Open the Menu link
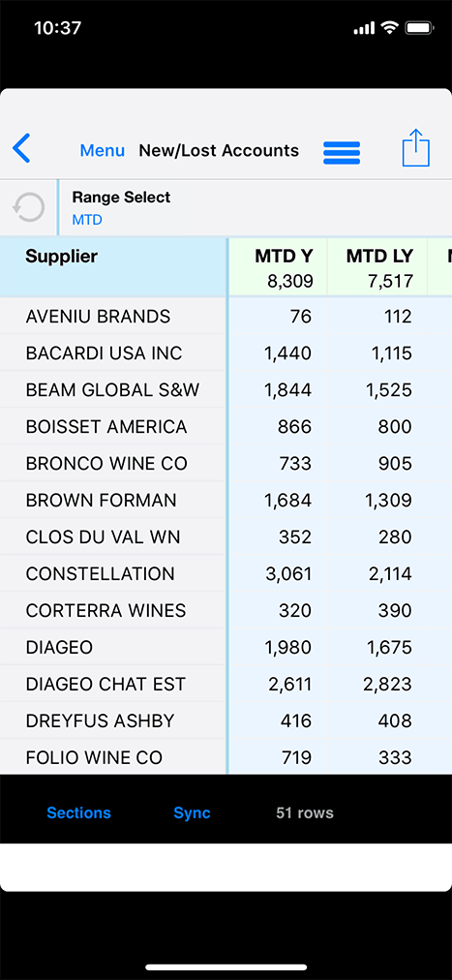Screen dimensions: 452x980 (x=103, y=151)
